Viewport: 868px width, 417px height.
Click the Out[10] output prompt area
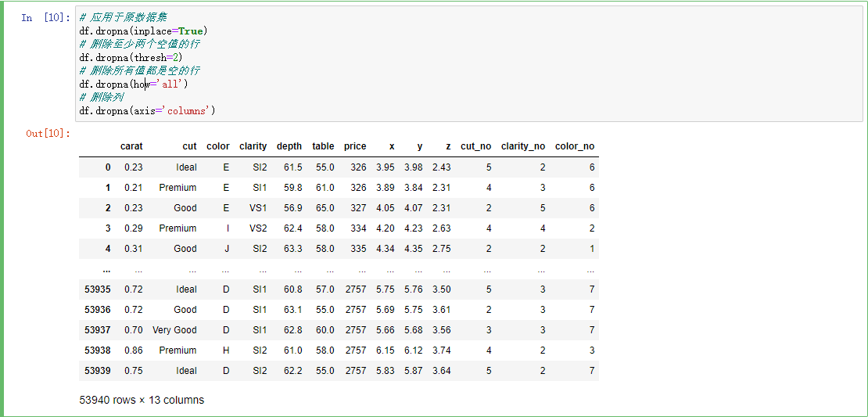(48, 134)
